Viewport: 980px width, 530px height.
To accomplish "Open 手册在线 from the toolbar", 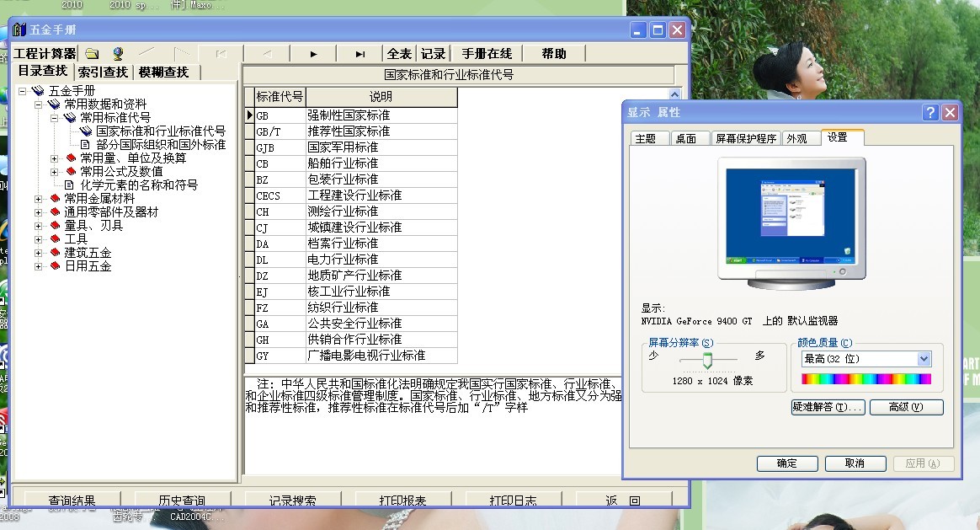I will point(487,54).
